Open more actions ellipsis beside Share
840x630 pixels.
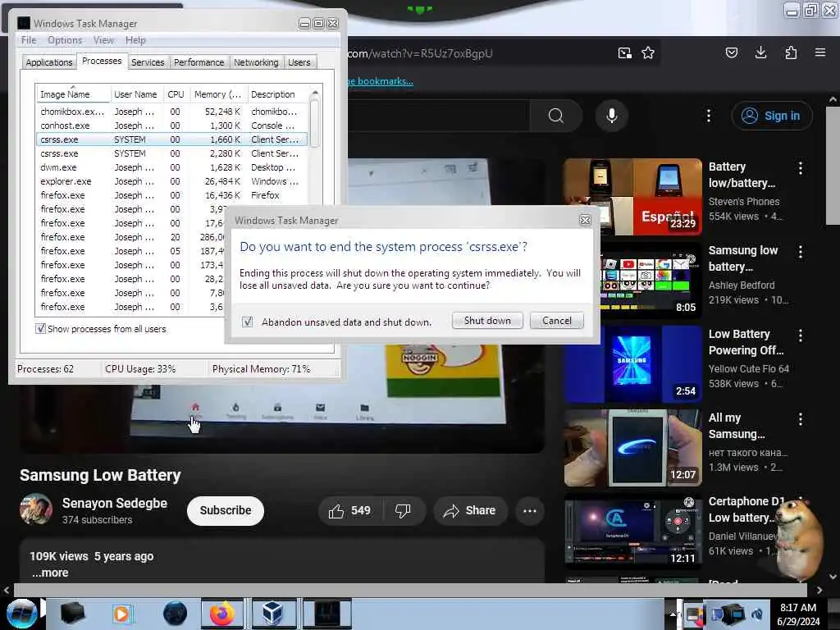coord(530,510)
